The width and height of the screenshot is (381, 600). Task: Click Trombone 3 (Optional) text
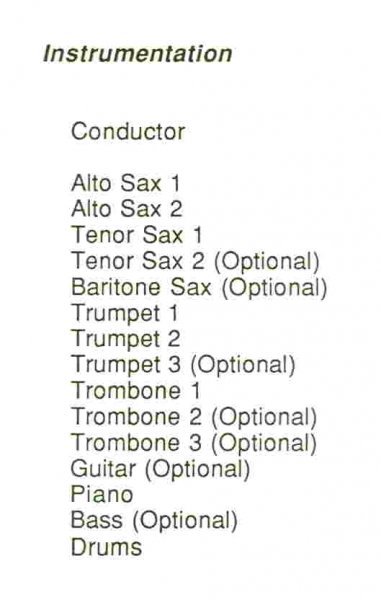point(194,443)
